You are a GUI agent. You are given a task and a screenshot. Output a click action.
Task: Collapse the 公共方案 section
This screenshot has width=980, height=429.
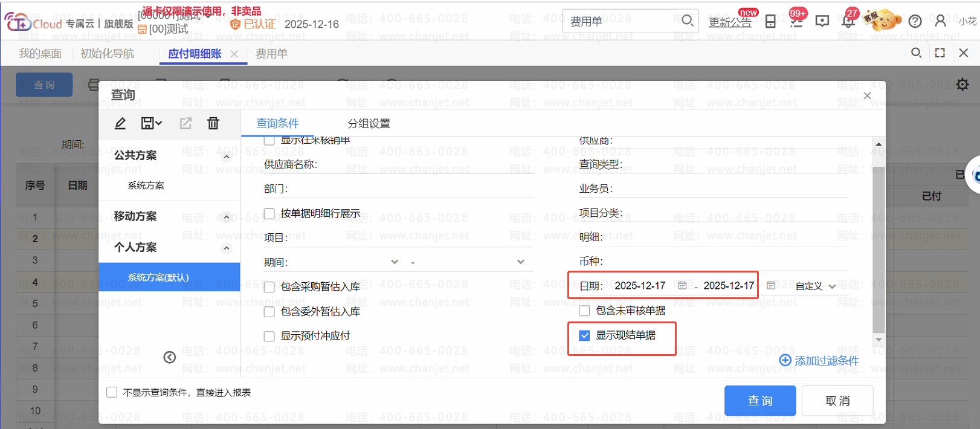tap(227, 156)
